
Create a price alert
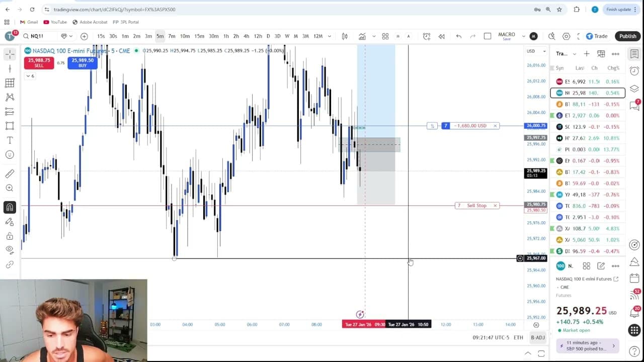(x=427, y=36)
